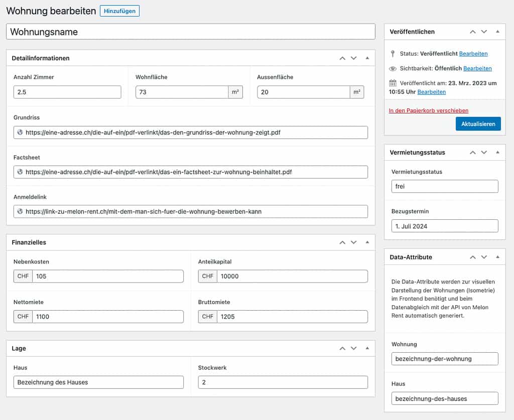Click the Finanzielles panel title
Viewport: 514px width, 420px height.
(x=29, y=242)
